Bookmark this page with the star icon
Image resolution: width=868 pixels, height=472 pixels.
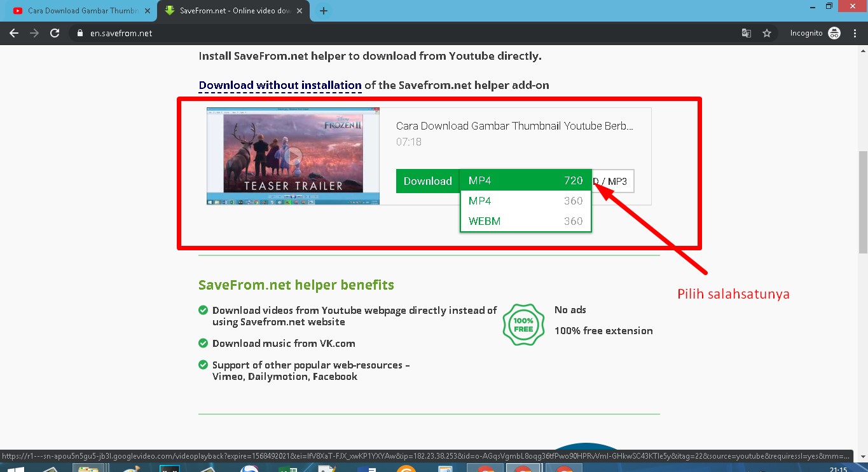tap(767, 33)
